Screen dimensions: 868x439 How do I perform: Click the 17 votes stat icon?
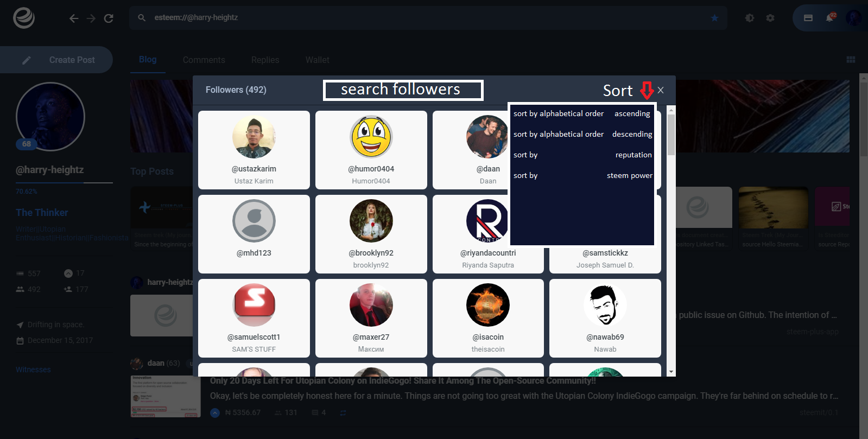[68, 273]
